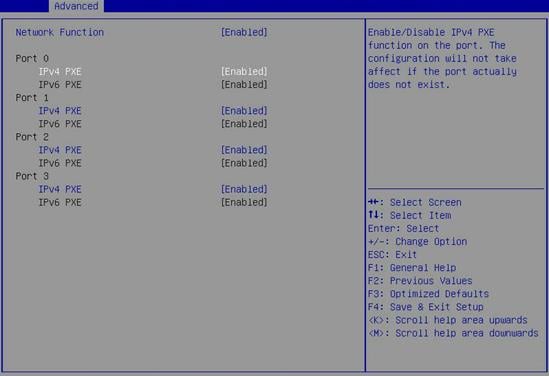Change Port 0 IPv4 PXE Enabled value

[244, 71]
